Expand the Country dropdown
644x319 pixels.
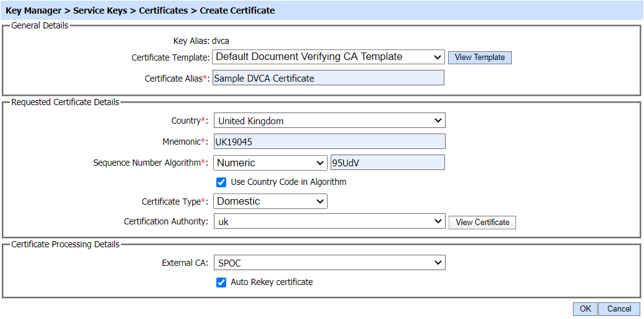[329, 121]
